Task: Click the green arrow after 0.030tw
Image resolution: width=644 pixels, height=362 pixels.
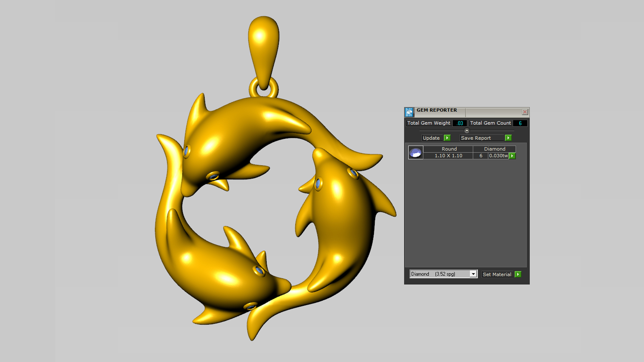Action: pyautogui.click(x=512, y=156)
